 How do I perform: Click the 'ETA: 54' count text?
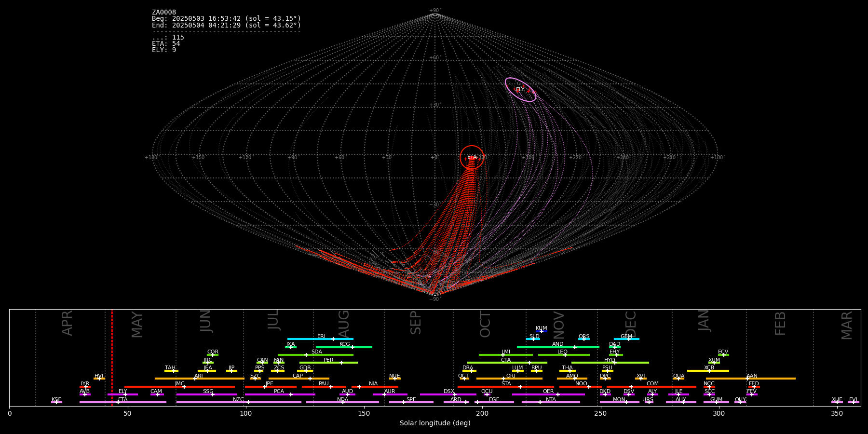(x=166, y=44)
